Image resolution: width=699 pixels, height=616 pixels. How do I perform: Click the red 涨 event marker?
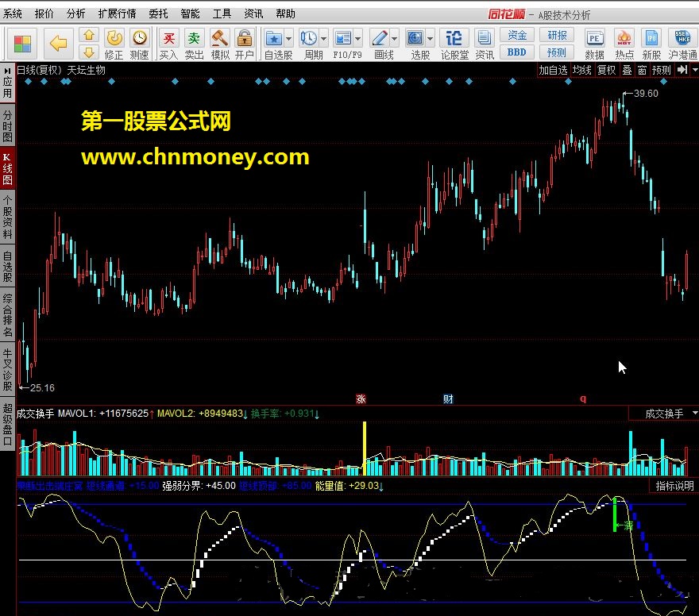pyautogui.click(x=361, y=399)
